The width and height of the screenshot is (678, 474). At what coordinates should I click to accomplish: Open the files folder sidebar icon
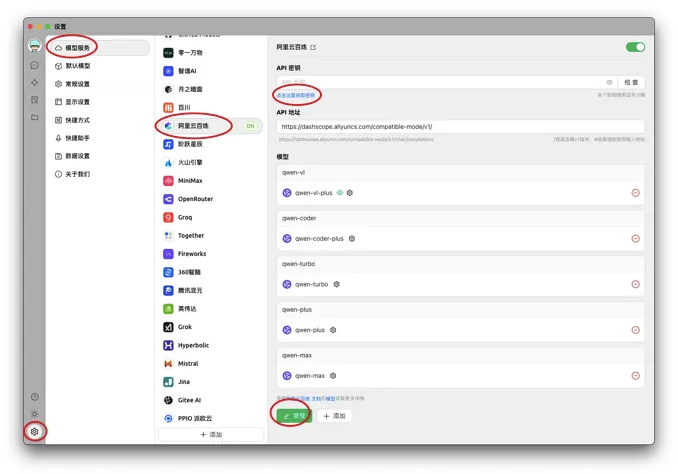coord(35,117)
